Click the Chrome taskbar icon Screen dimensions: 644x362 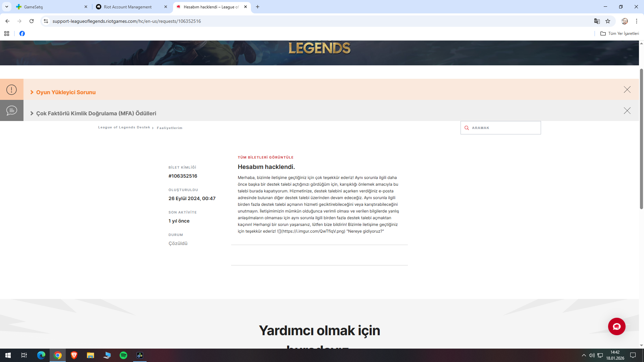click(58, 355)
